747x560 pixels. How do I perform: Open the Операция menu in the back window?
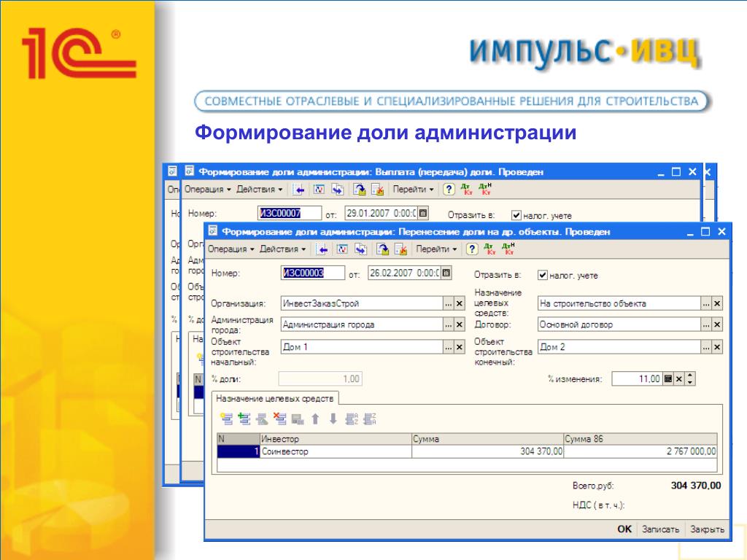pos(207,190)
